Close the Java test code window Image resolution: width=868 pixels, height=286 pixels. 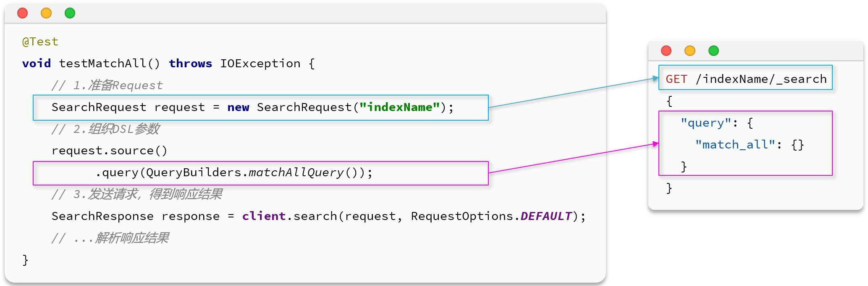[23, 13]
